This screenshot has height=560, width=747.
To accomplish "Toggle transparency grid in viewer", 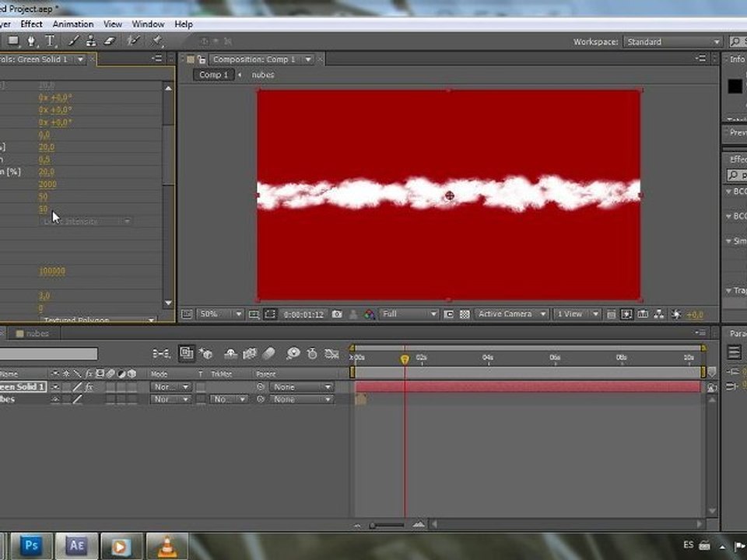I will pyautogui.click(x=465, y=314).
